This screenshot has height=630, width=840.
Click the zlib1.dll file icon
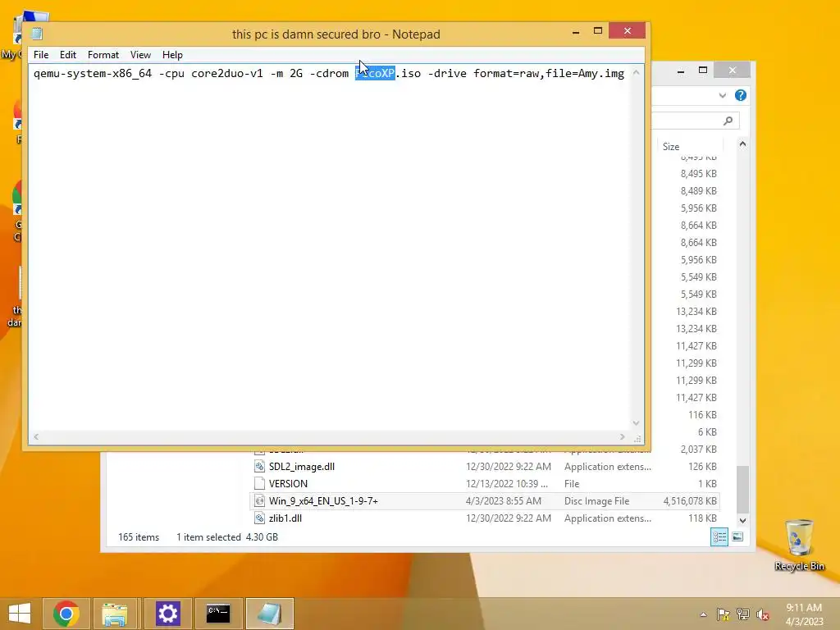(259, 518)
